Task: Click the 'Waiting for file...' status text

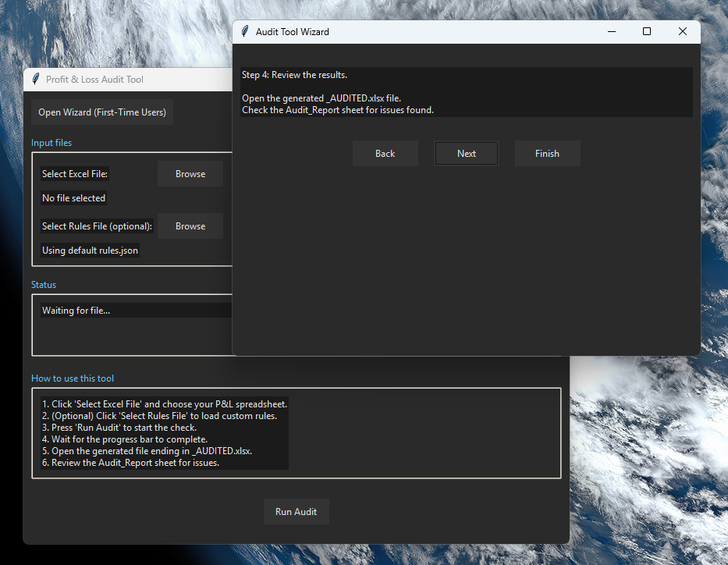Action: pos(76,311)
